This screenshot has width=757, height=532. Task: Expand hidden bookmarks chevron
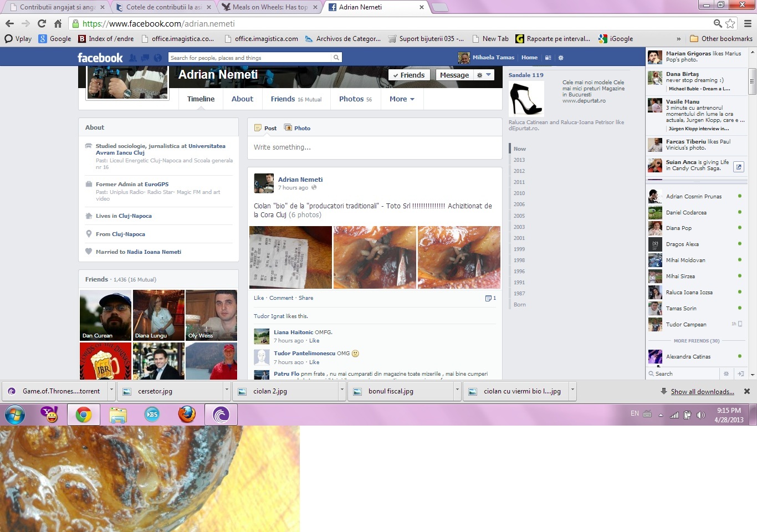pyautogui.click(x=679, y=39)
